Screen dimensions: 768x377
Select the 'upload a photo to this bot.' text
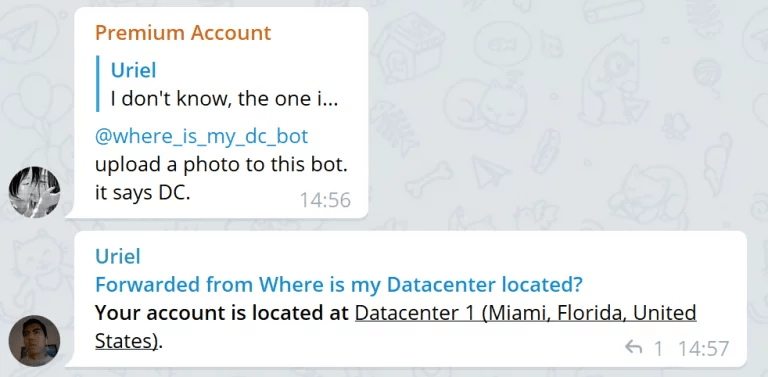coord(221,165)
